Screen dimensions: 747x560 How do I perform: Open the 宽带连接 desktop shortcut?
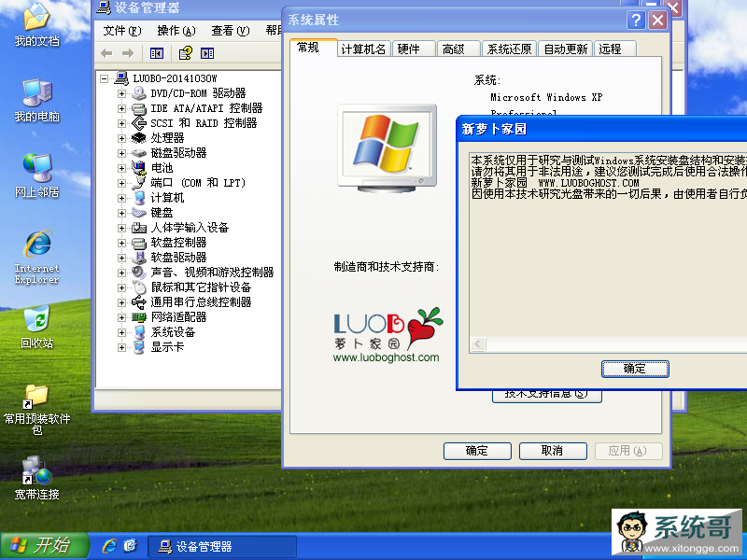pyautogui.click(x=36, y=478)
